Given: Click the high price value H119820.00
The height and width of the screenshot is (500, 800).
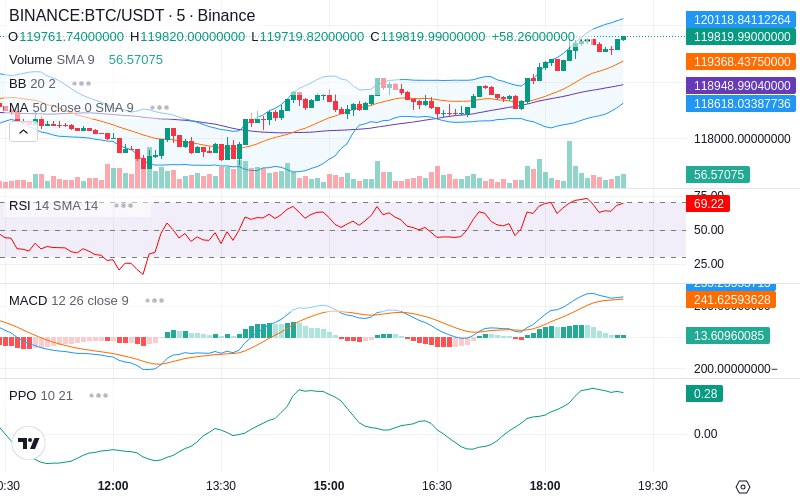Looking at the screenshot, I should [x=187, y=37].
